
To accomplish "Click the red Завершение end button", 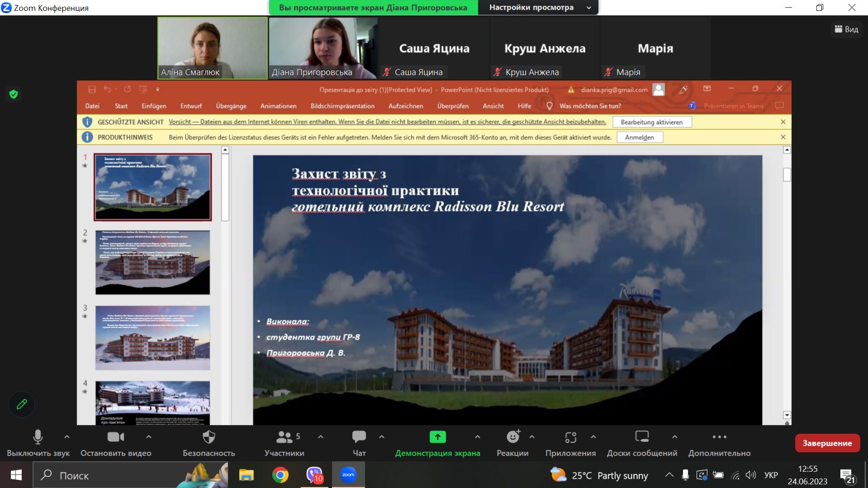I will (827, 443).
